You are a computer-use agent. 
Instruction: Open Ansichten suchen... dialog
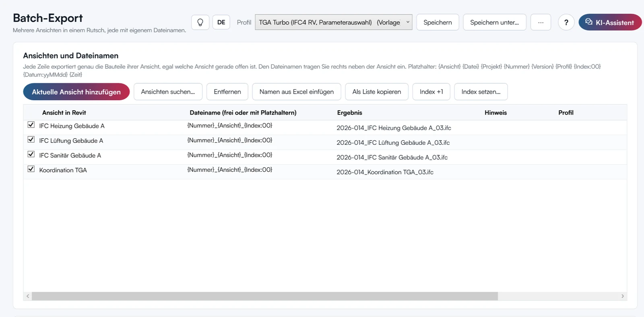[168, 92]
